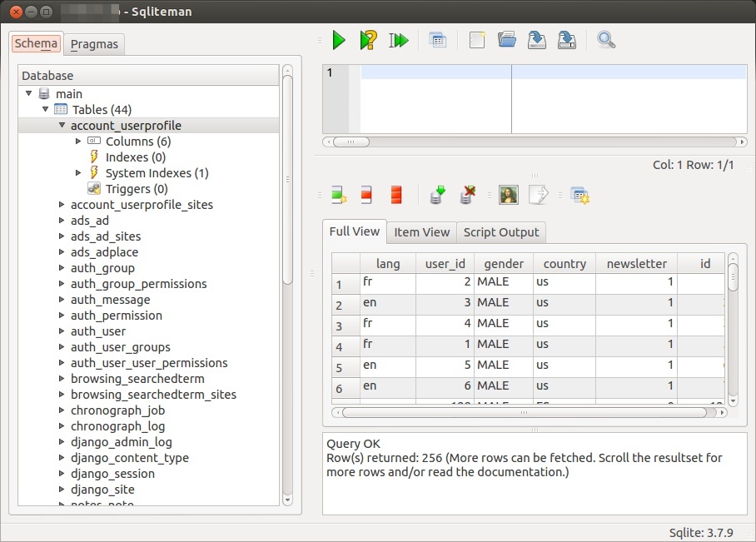Open BLOB preview Mona Lisa icon
This screenshot has width=756, height=542.
click(509, 195)
